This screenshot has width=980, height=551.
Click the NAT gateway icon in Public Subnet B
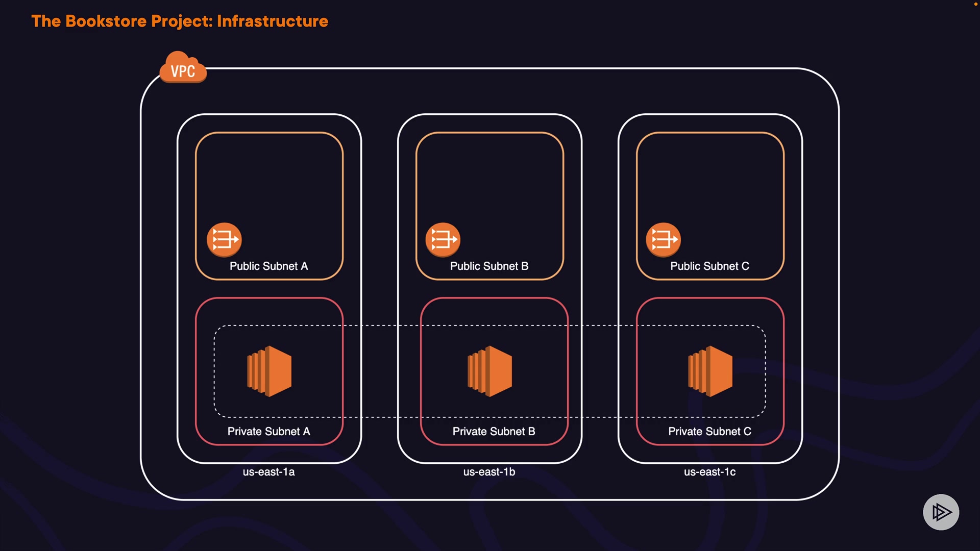pos(443,239)
